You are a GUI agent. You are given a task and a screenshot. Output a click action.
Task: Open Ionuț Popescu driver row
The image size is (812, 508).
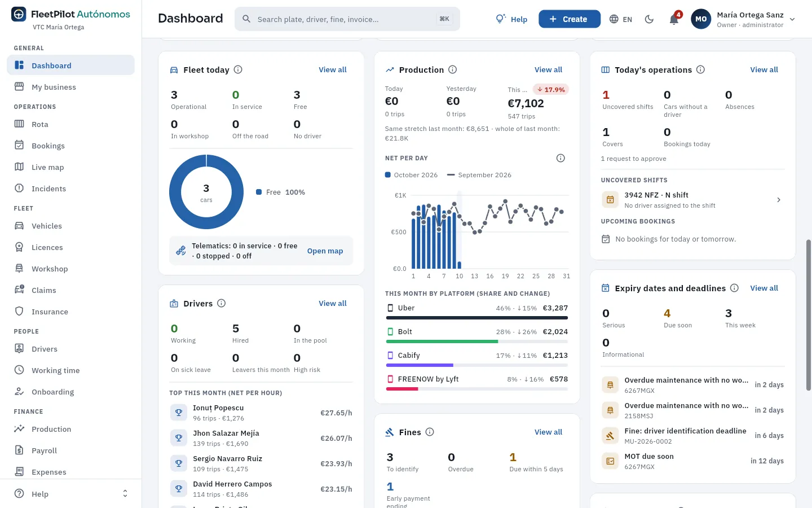click(x=261, y=413)
